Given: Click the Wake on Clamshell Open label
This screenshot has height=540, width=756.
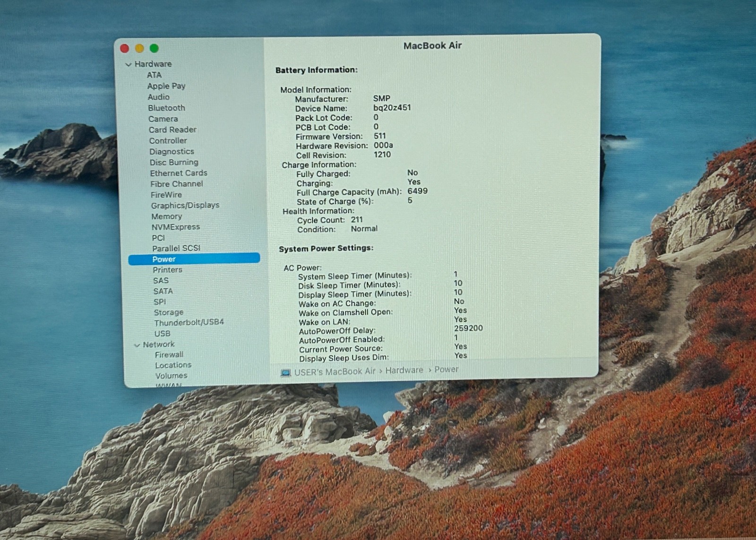Looking at the screenshot, I should coord(346,313).
